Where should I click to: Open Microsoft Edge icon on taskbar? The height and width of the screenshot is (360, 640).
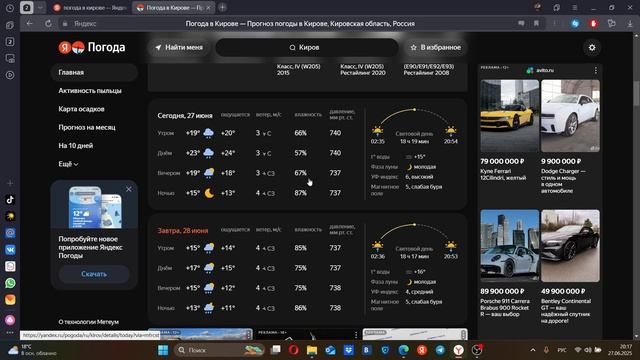[403, 350]
